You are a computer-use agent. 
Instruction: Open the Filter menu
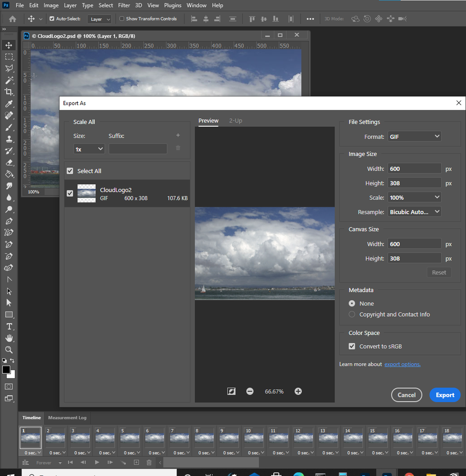(x=124, y=5)
